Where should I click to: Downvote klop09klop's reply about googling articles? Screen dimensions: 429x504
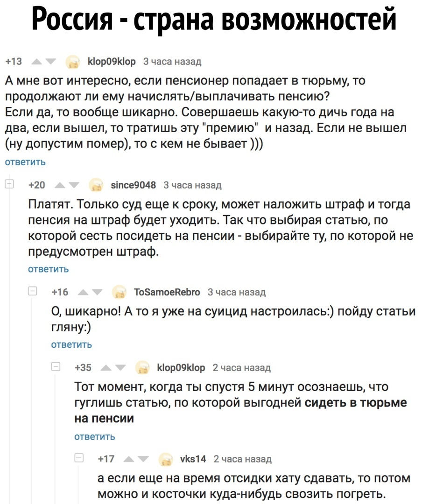(120, 367)
